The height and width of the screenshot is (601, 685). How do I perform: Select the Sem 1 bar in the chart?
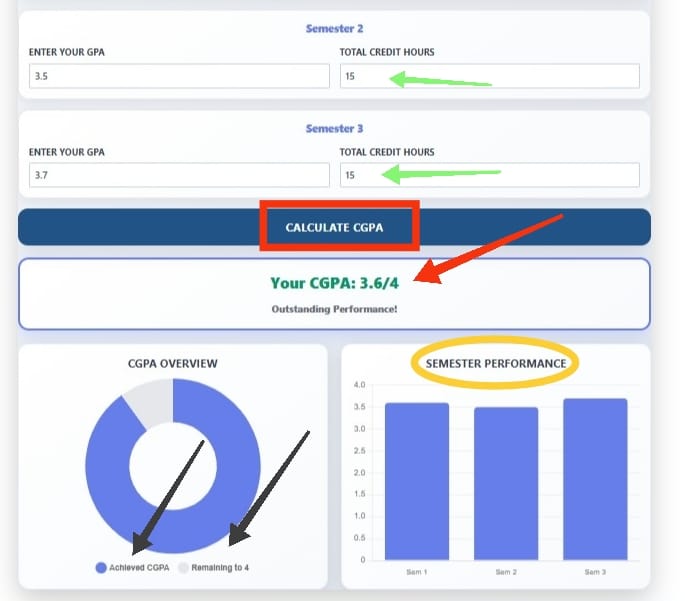point(416,480)
